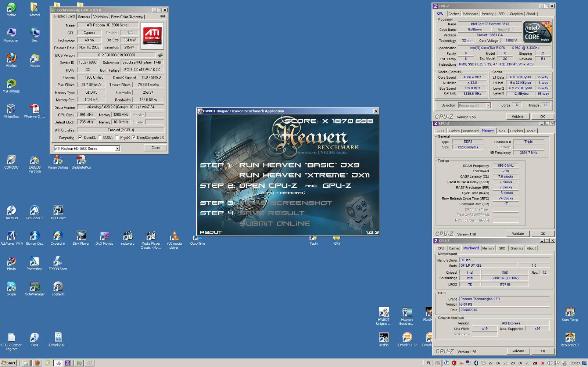Open the Heaven Benchmark desktop shortcut
Image resolution: width=588 pixels, height=367 pixels.
click(407, 316)
